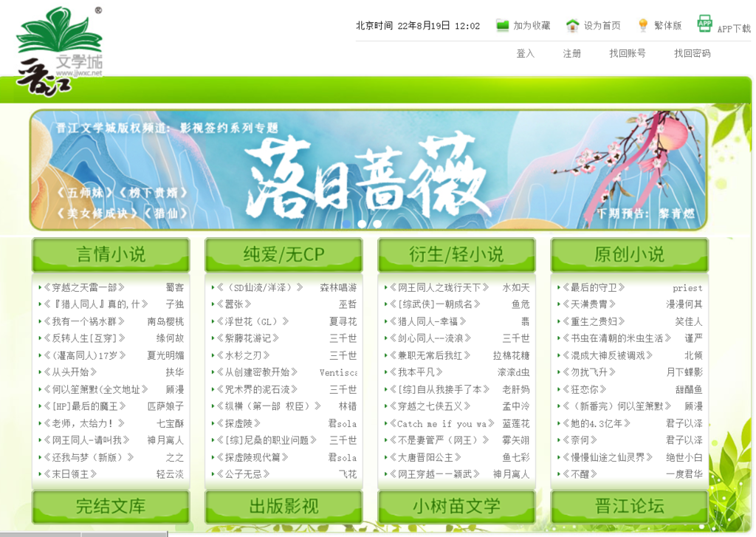
Task: Select the first banner carousel dot
Action: point(346,224)
